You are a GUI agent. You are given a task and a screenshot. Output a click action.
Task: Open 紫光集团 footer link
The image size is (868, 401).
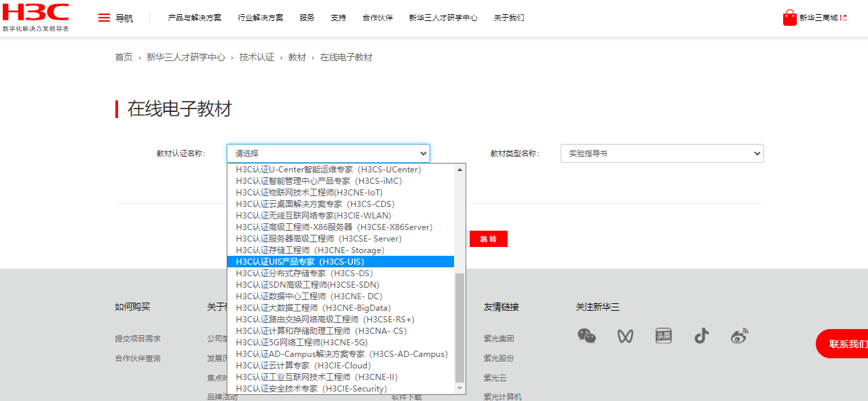499,339
